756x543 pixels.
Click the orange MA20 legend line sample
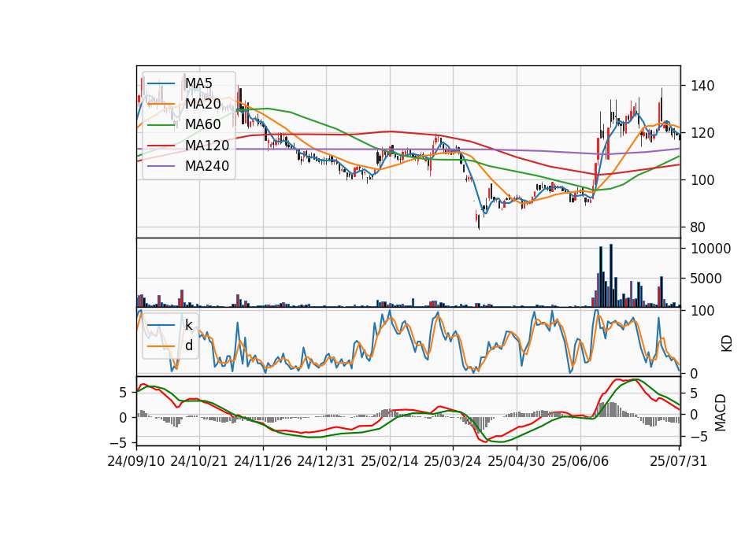(161, 104)
